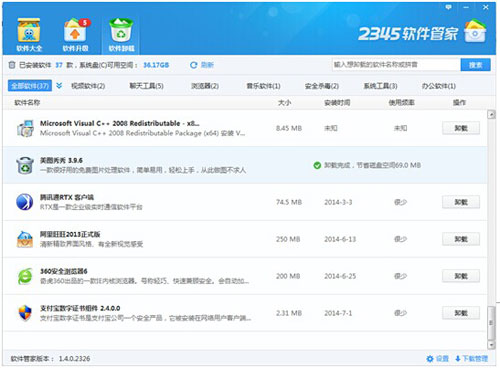Expand the double-chevron category arrow
500x368 pixels.
click(x=59, y=86)
